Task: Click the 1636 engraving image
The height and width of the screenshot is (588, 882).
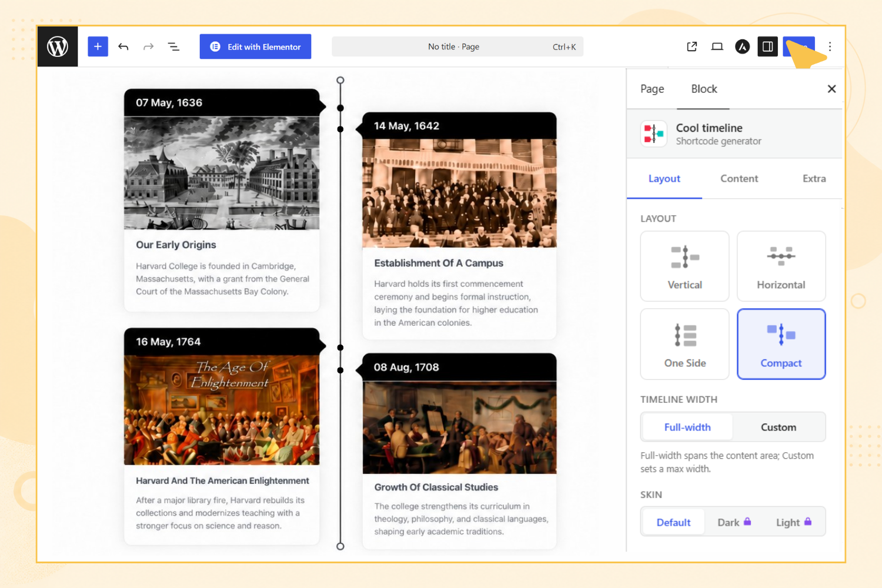Action: tap(222, 173)
